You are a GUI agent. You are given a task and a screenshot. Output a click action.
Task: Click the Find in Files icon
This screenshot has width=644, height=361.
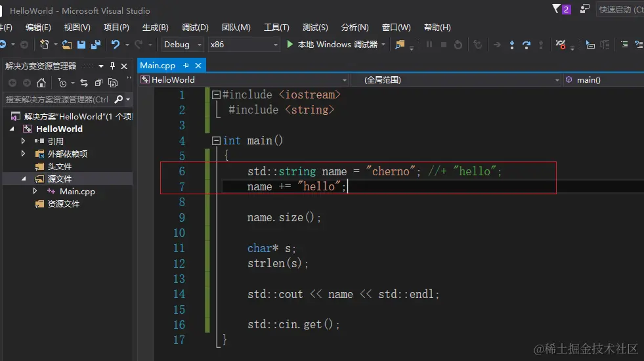point(400,45)
